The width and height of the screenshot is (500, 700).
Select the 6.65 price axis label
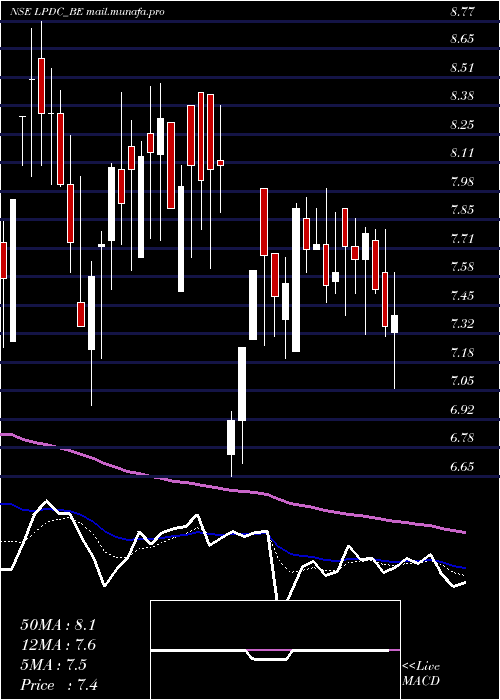(x=462, y=467)
